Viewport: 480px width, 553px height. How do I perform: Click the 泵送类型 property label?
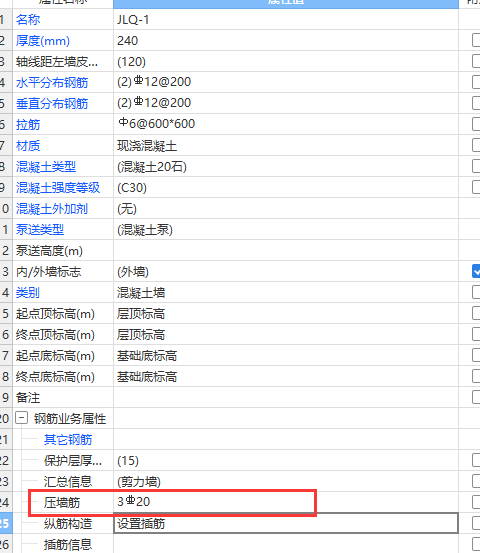coord(40,230)
